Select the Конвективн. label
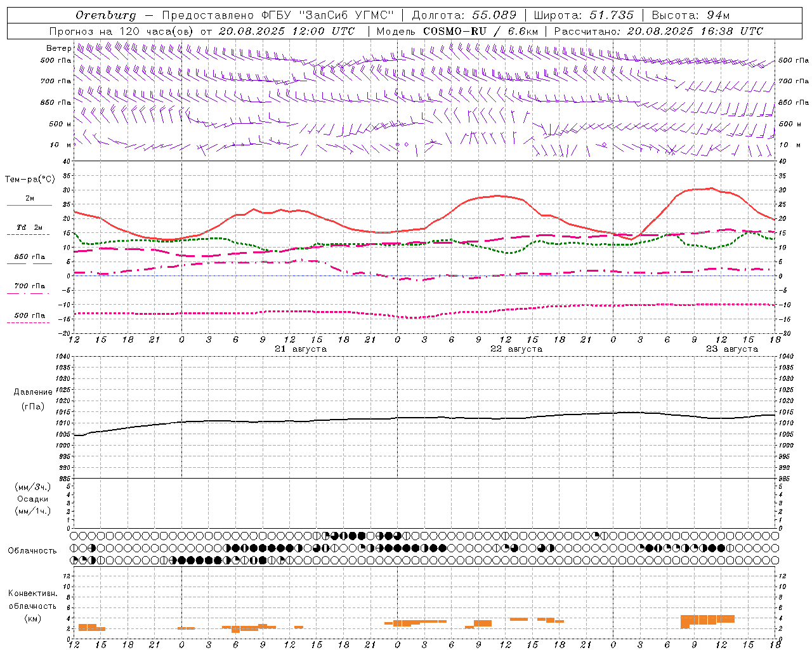812x650 pixels. (33, 594)
